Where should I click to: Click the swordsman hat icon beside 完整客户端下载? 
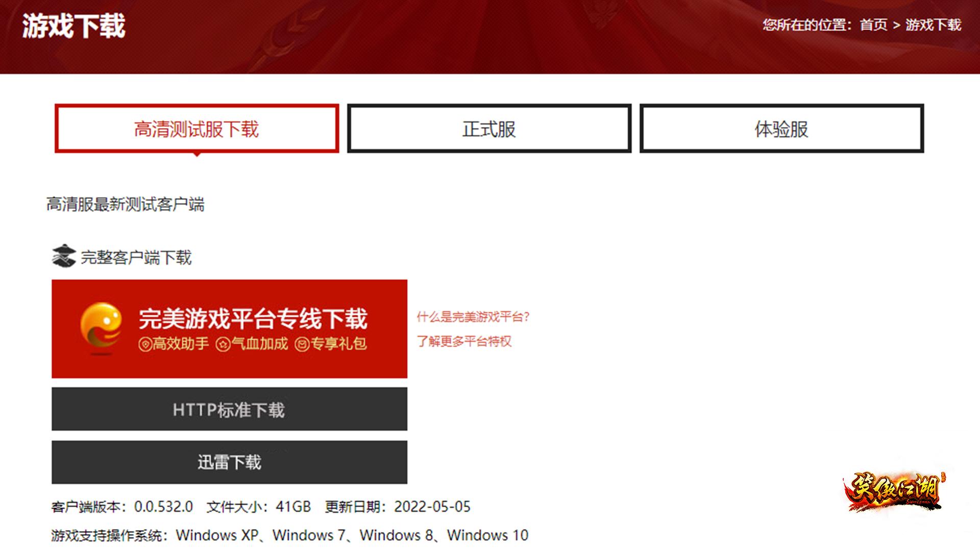(x=64, y=256)
